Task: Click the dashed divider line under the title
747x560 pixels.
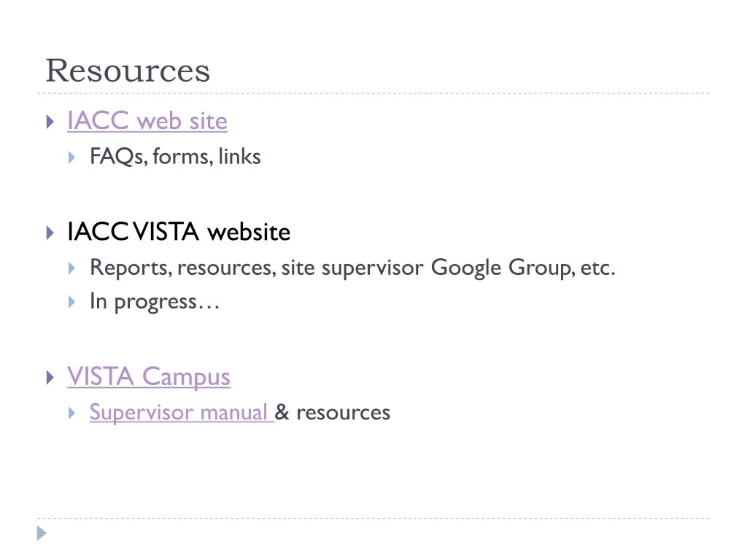Action: pos(373,93)
